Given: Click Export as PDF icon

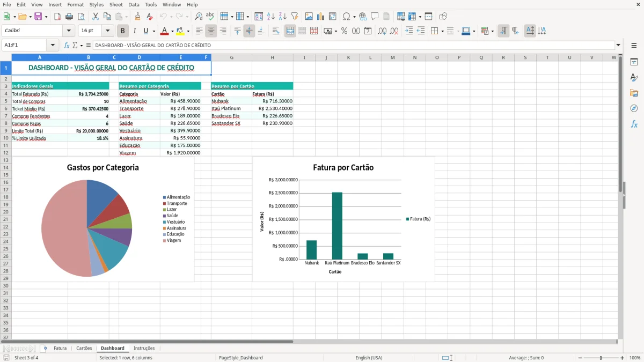Looking at the screenshot, I should coord(57,17).
